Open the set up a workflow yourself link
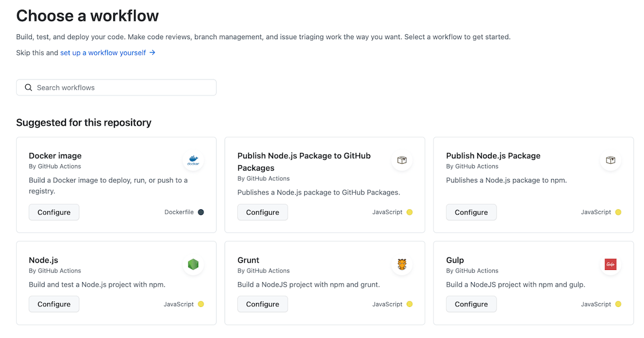 (104, 53)
